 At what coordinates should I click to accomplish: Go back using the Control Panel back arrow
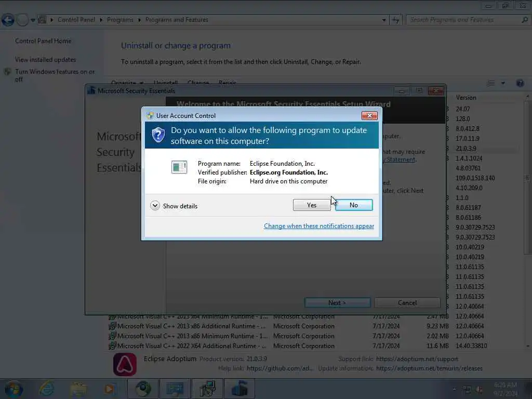click(8, 20)
